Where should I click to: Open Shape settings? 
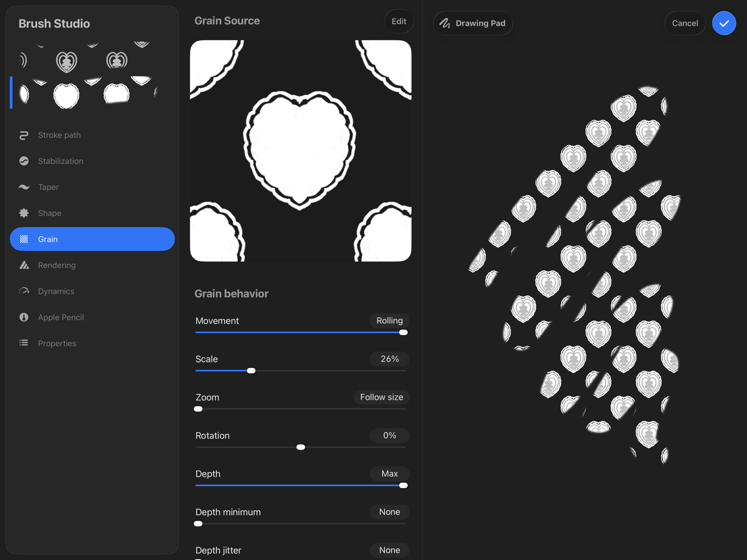92,213
